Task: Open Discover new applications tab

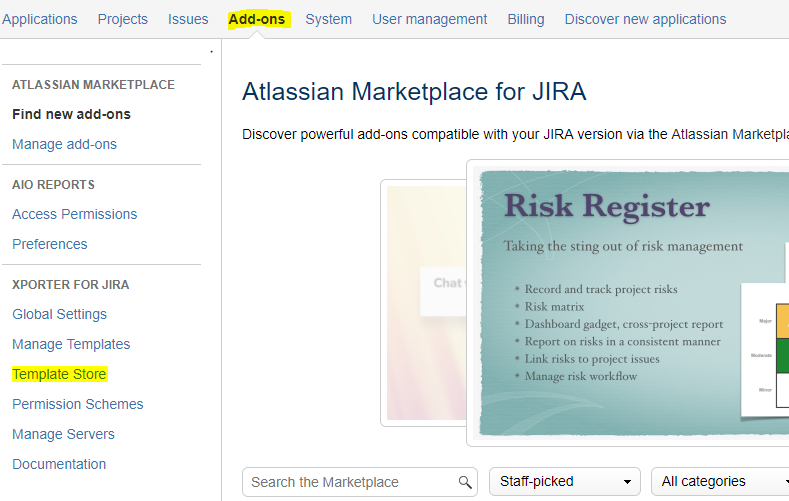Action: click(646, 19)
